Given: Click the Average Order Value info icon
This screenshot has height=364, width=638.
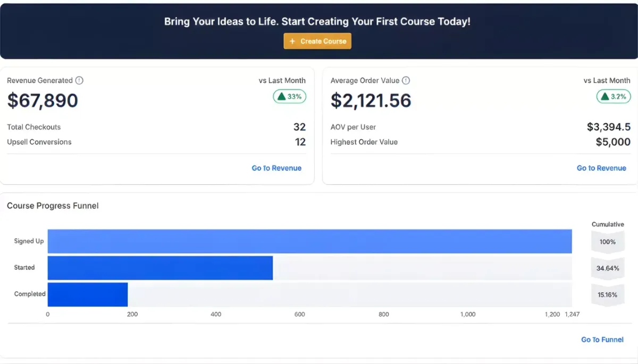Looking at the screenshot, I should [406, 81].
